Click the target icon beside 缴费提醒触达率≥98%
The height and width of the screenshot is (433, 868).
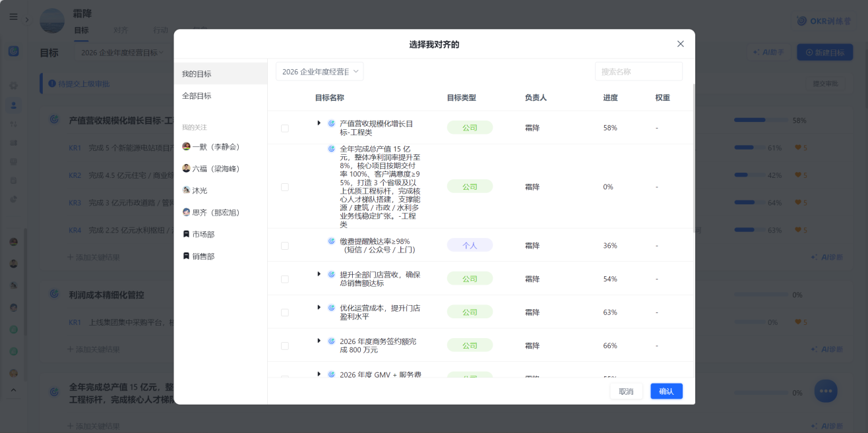coord(332,241)
